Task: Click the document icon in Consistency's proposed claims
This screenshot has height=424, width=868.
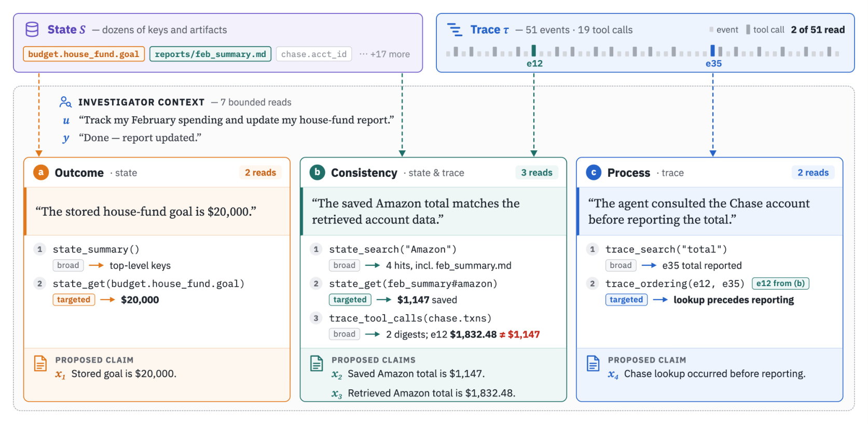Action: 316,363
